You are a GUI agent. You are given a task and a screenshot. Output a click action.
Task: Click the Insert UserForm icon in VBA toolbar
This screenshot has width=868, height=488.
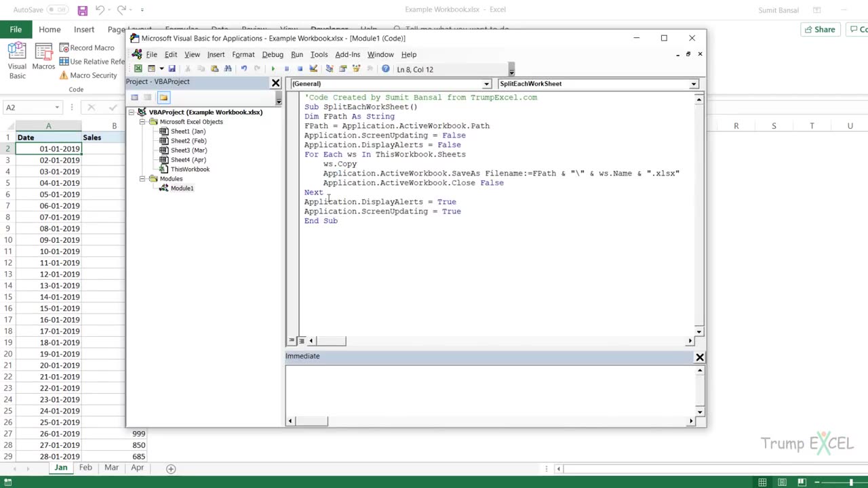[151, 68]
